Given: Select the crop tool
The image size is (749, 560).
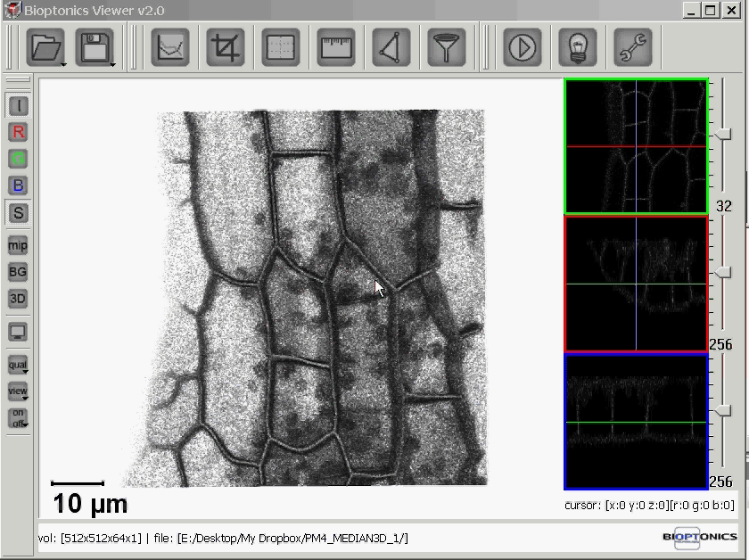Looking at the screenshot, I should (x=226, y=47).
